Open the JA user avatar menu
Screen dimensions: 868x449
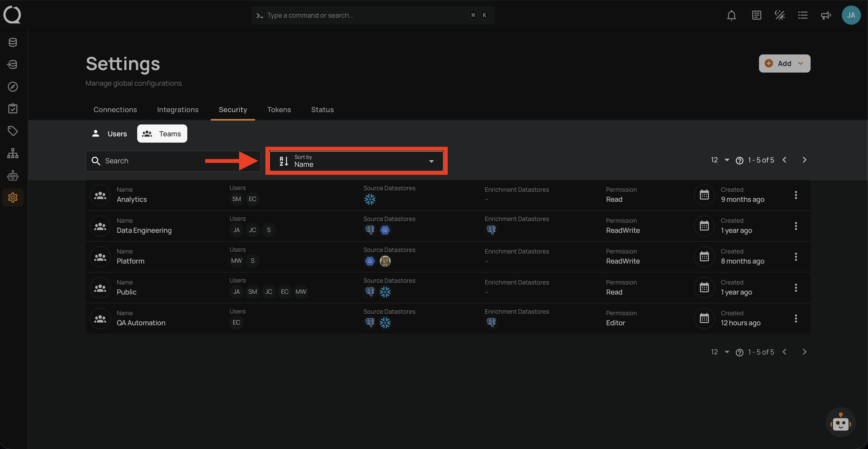click(x=851, y=15)
